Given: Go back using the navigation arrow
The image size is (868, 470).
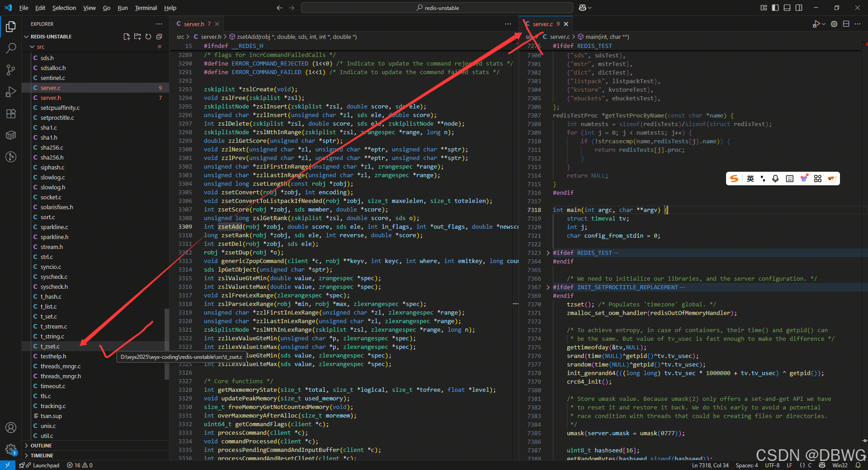Looking at the screenshot, I should pyautogui.click(x=279, y=8).
